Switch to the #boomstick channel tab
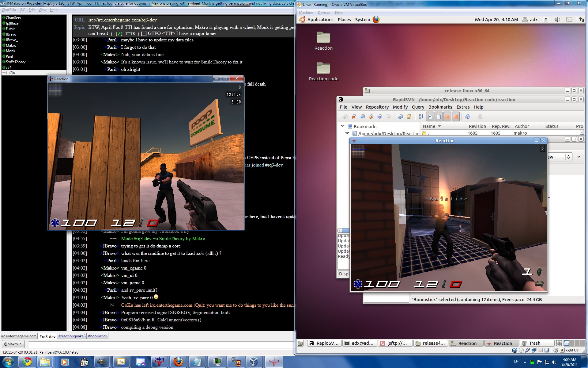This screenshot has height=368, width=588. pyautogui.click(x=97, y=336)
